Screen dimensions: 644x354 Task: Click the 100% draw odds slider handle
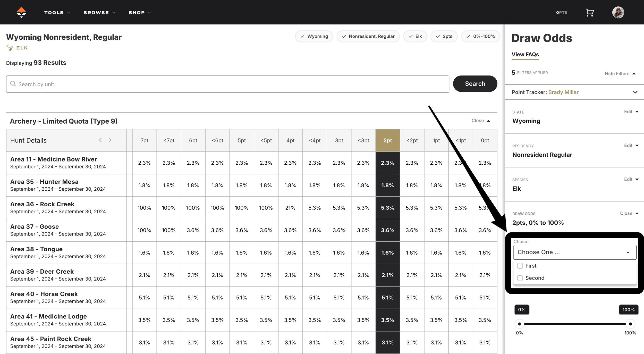pos(630,324)
